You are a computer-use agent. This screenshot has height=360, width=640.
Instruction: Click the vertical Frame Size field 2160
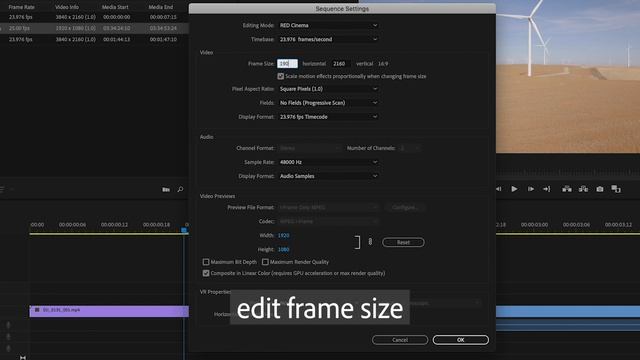click(x=340, y=64)
